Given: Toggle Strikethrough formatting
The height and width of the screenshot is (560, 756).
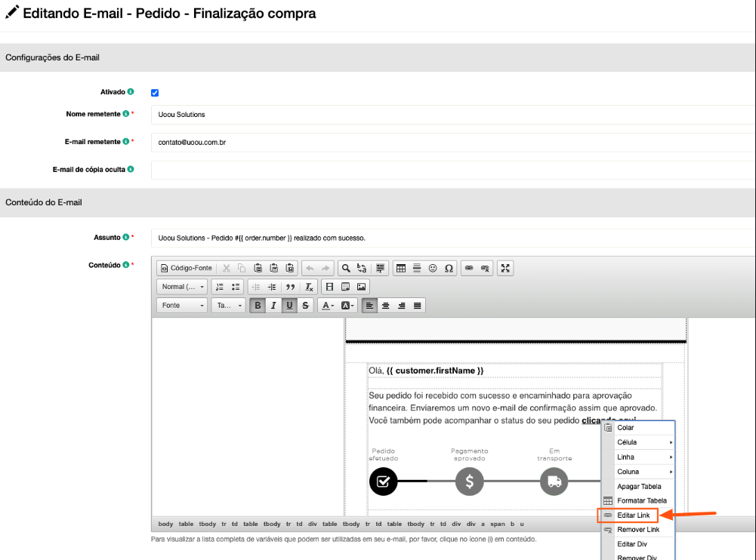Looking at the screenshot, I should (305, 306).
